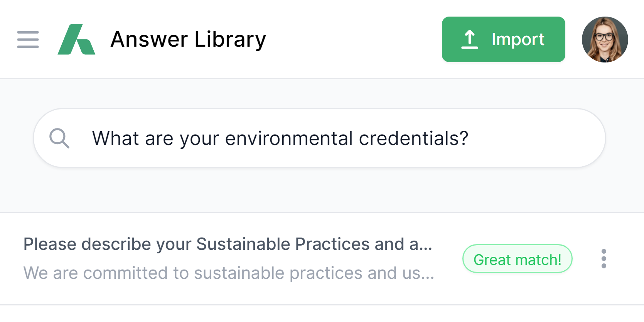644x322 pixels.
Task: Click the magnifying glass search icon
Action: (x=59, y=138)
